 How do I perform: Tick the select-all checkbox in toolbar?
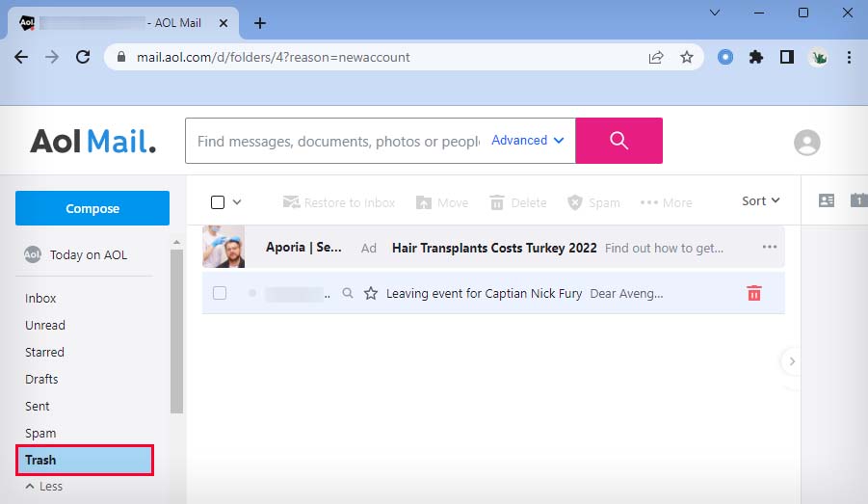(218, 202)
